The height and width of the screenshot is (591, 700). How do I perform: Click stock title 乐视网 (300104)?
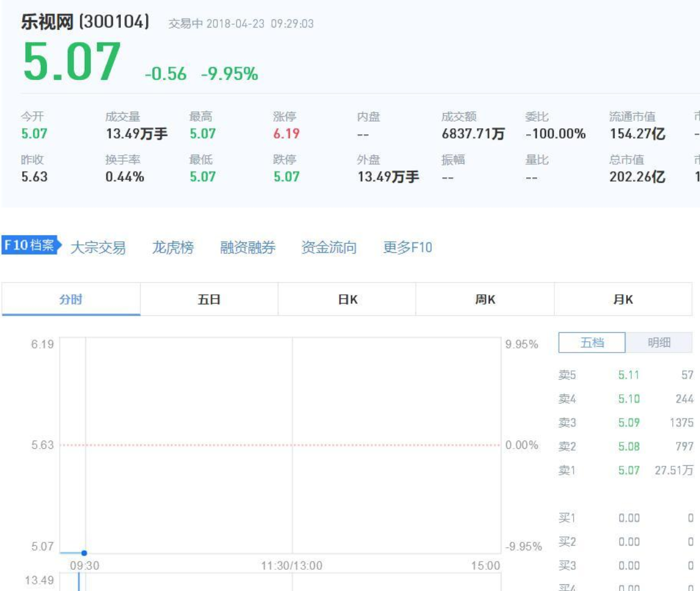coord(85,22)
